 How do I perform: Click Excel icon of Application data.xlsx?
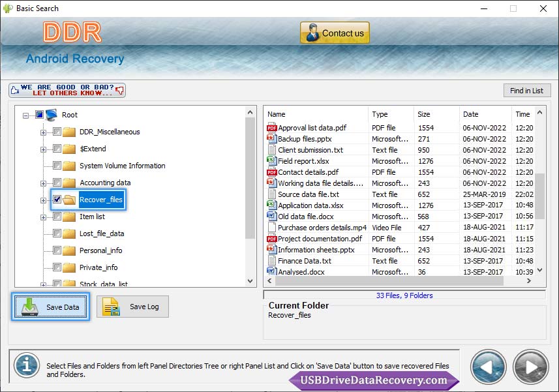[x=271, y=205]
